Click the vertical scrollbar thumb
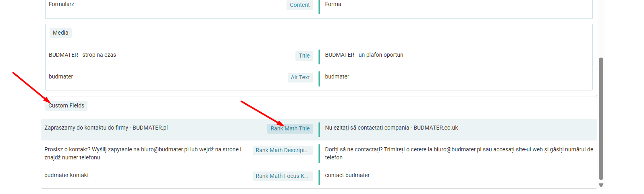This screenshot has height=194, width=644. pyautogui.click(x=601, y=119)
